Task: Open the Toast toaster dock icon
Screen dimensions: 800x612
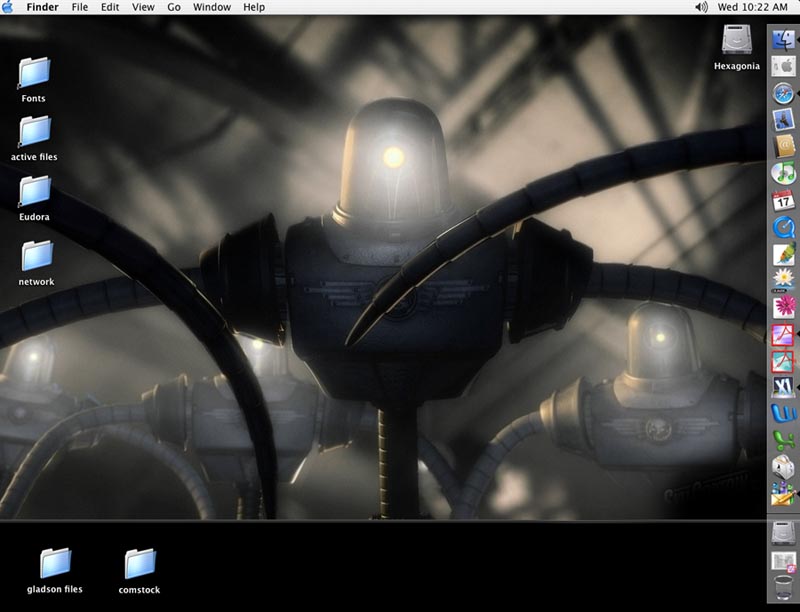Action: coord(783,467)
